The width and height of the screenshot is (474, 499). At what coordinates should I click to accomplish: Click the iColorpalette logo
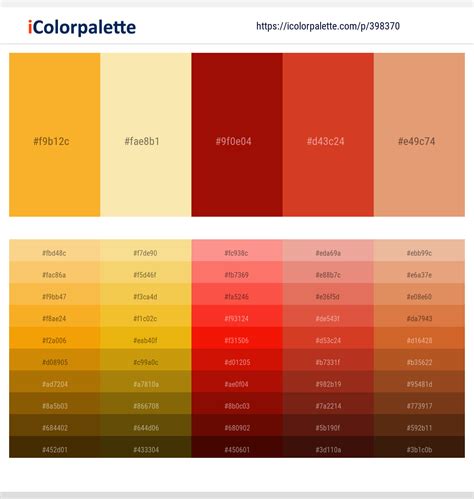click(x=82, y=27)
